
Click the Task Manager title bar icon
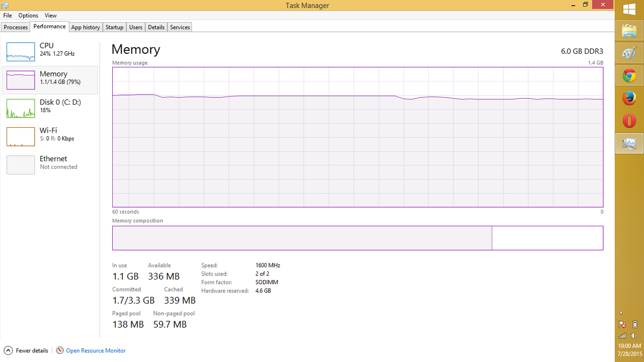coord(5,5)
